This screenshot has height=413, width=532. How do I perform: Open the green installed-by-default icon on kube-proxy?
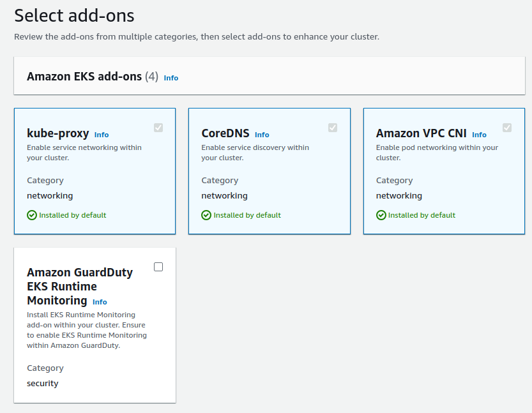[31, 215]
